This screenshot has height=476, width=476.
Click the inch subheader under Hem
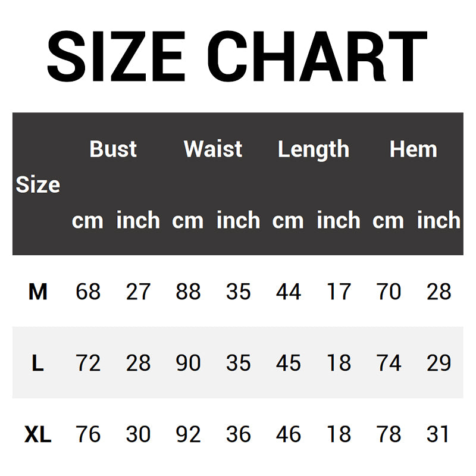[x=439, y=220]
